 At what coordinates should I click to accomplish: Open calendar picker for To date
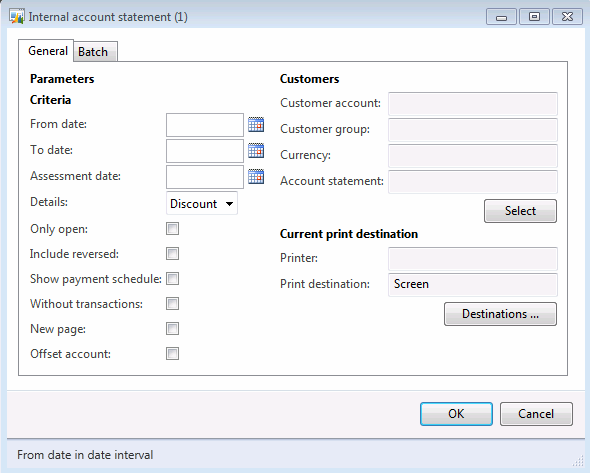[x=256, y=151]
